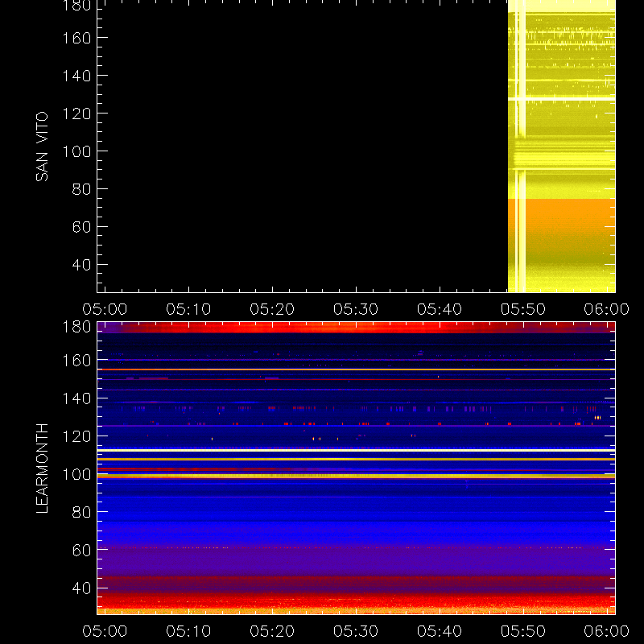The image size is (644, 644).
Task: Pick the 40 tick label on LEARMONTH axis
Action: click(x=81, y=588)
